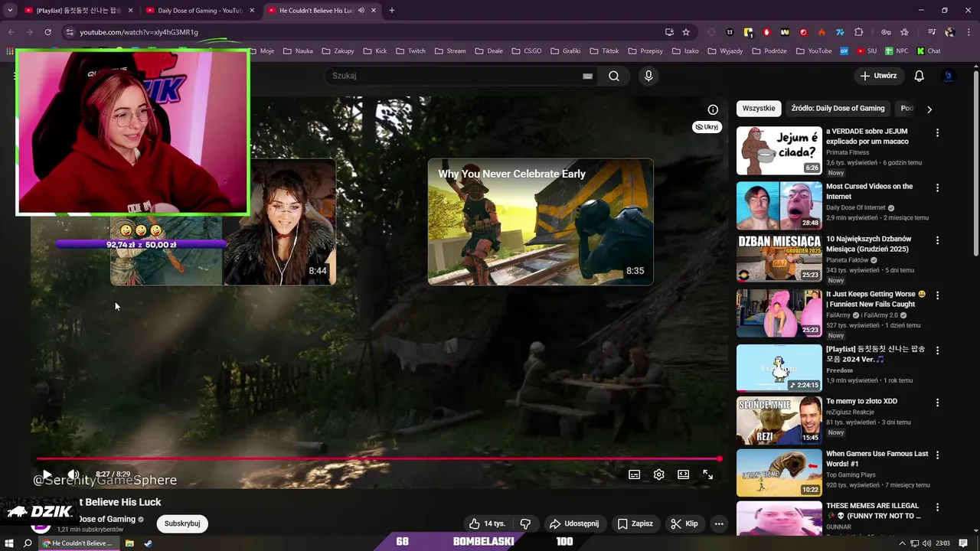Start voice search with microphone icon
Image resolution: width=980 pixels, height=551 pixels.
(648, 76)
